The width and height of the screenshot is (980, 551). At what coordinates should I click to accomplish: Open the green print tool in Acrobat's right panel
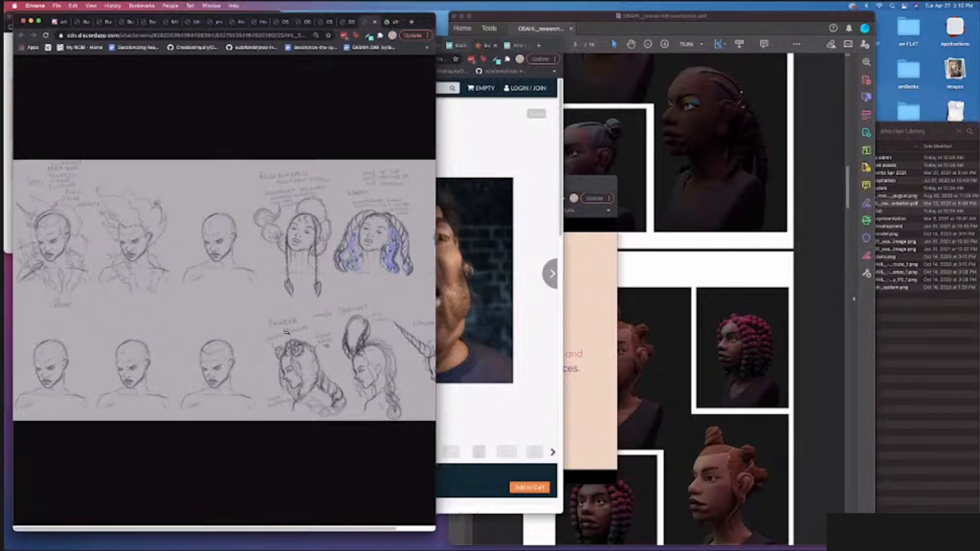866,220
